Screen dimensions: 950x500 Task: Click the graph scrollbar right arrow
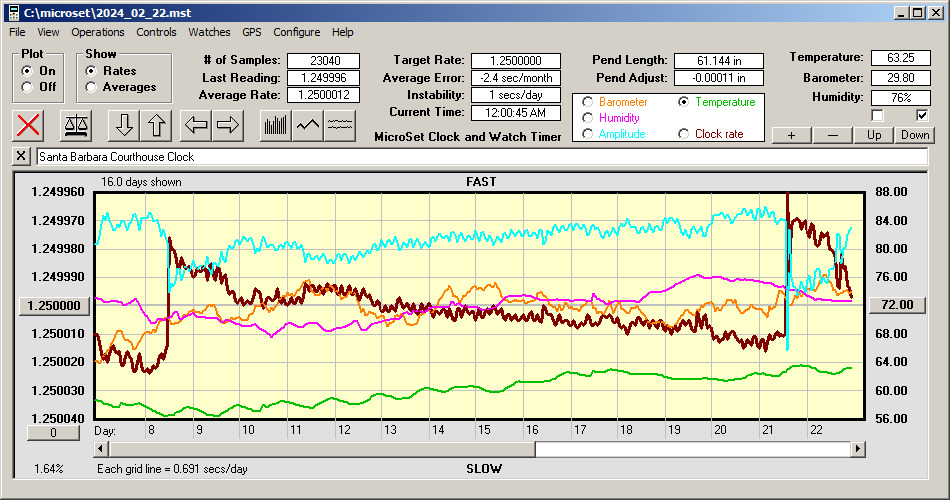[857, 449]
